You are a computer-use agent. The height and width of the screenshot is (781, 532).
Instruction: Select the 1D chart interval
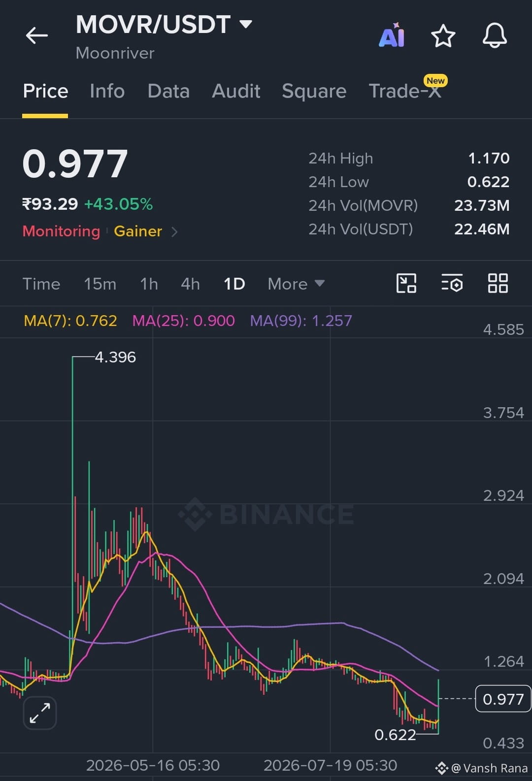coord(234,284)
